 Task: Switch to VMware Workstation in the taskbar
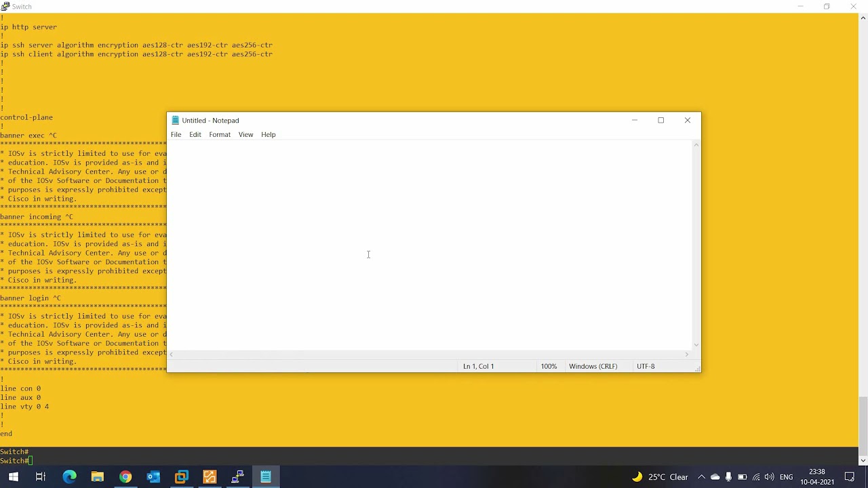tap(182, 477)
